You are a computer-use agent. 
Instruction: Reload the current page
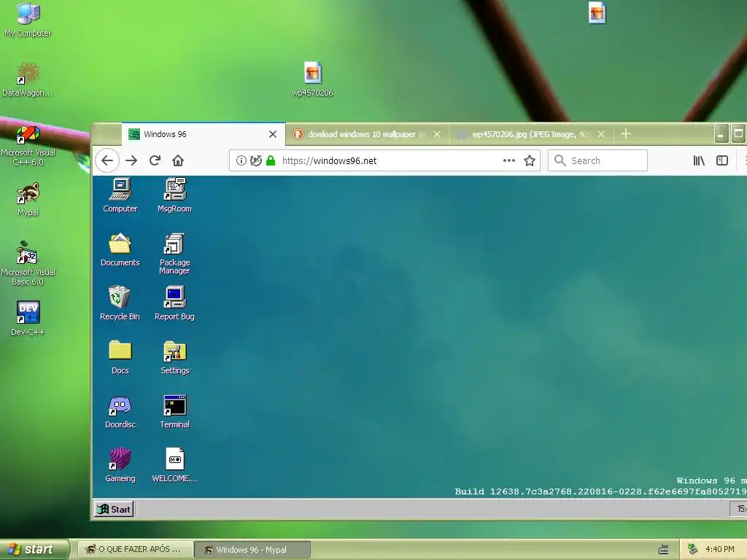pyautogui.click(x=155, y=160)
